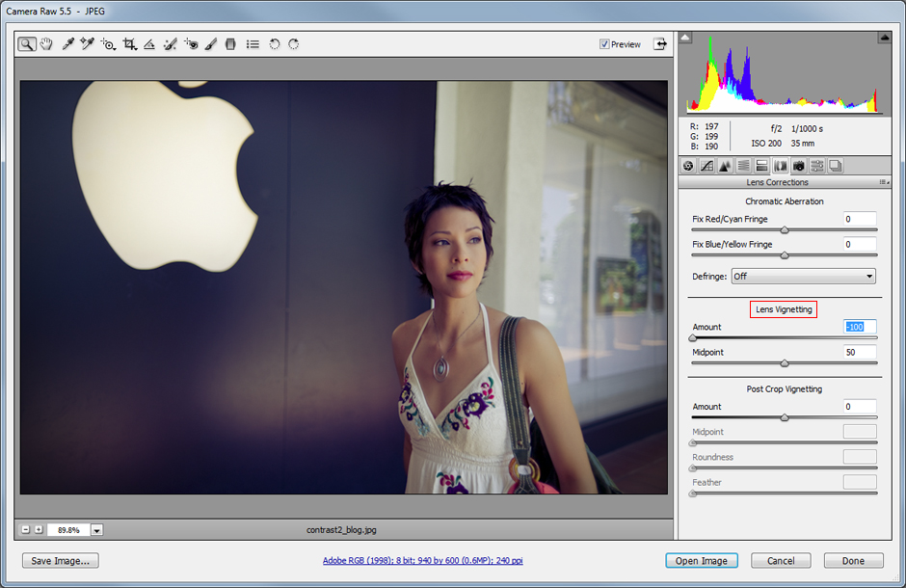This screenshot has width=906, height=588.
Task: Click the Fix Blue/Yellow Fringe slider handle
Action: click(x=785, y=255)
